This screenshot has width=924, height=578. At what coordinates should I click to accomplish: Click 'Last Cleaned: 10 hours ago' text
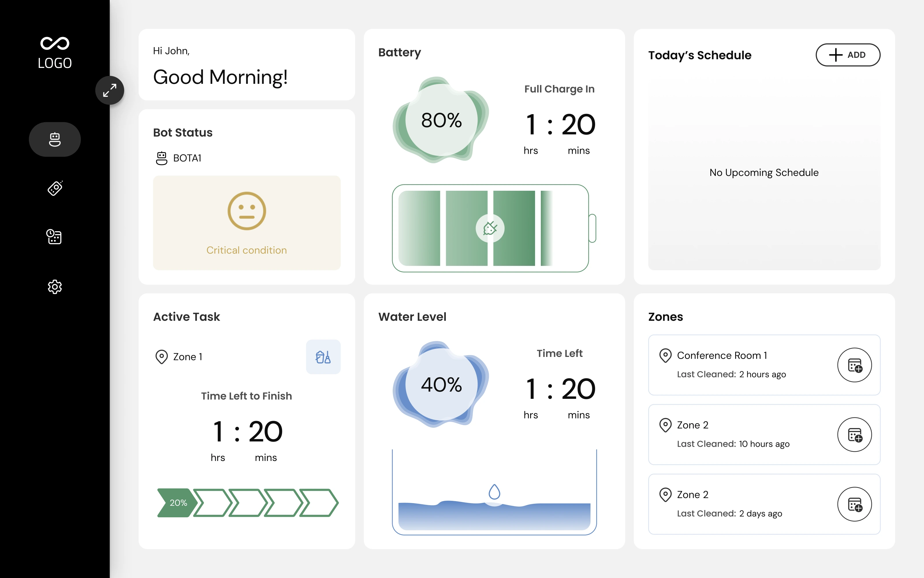[x=733, y=444]
